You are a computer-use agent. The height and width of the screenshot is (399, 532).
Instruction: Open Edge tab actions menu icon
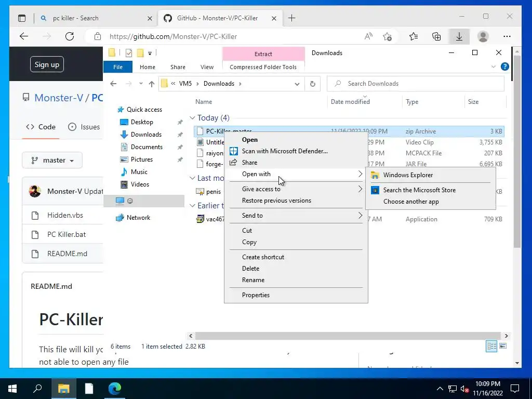(22, 18)
